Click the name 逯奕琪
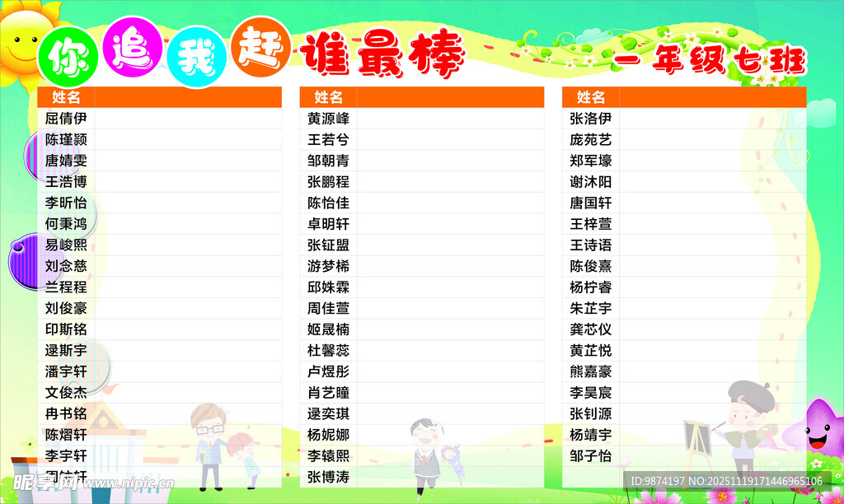This screenshot has height=504, width=844. coord(328,413)
